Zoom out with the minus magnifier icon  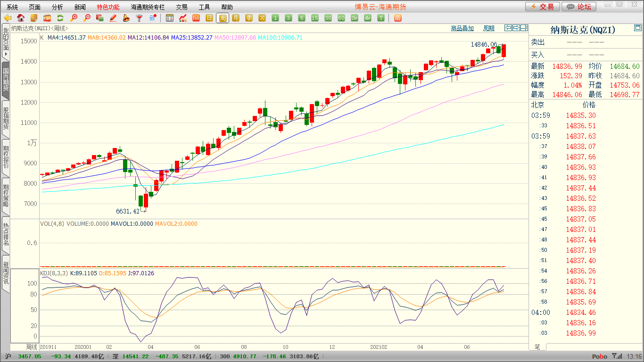[x=87, y=18]
